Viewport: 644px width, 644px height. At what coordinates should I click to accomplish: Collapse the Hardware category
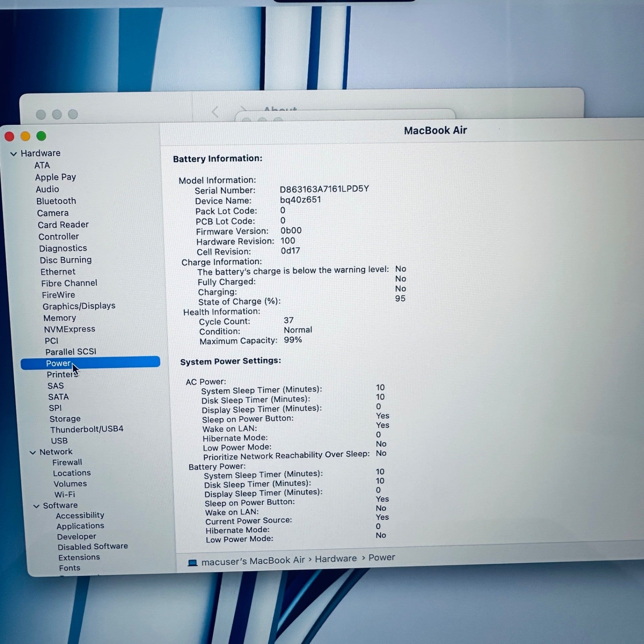13,153
